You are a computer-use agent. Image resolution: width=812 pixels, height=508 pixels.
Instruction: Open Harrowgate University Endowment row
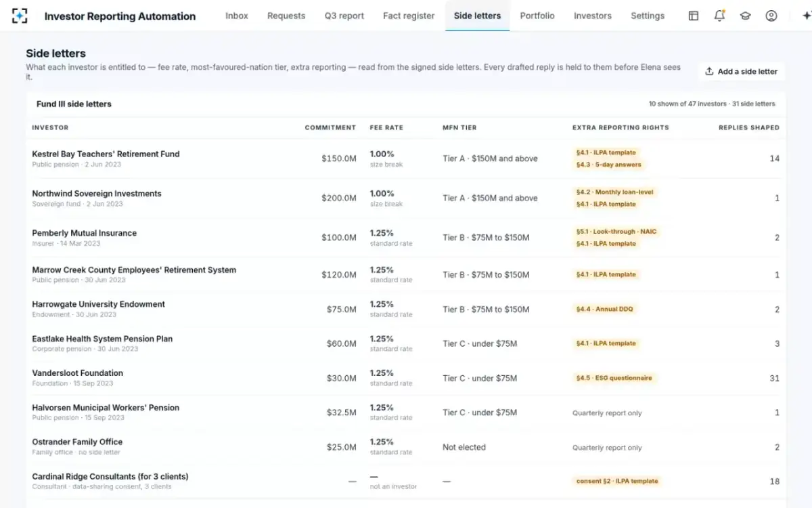[x=406, y=309]
